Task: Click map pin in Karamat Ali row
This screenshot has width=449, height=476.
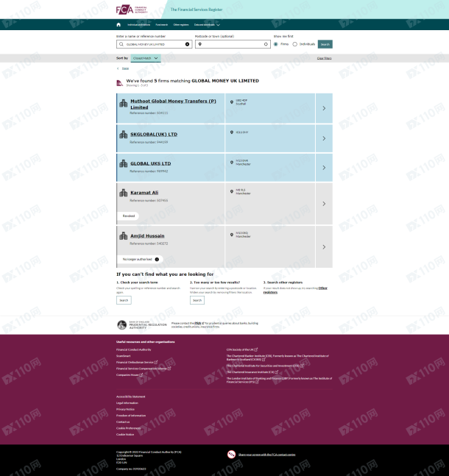Action: click(231, 191)
